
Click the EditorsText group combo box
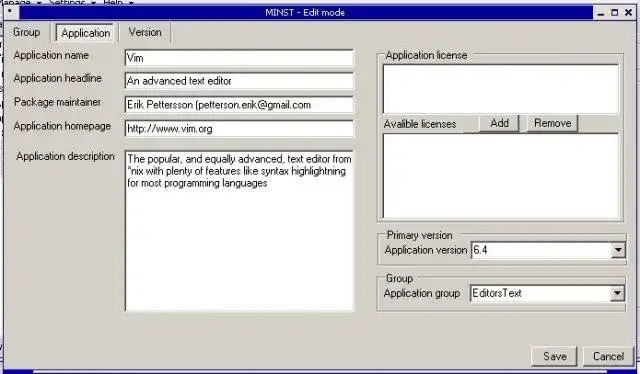click(x=547, y=293)
